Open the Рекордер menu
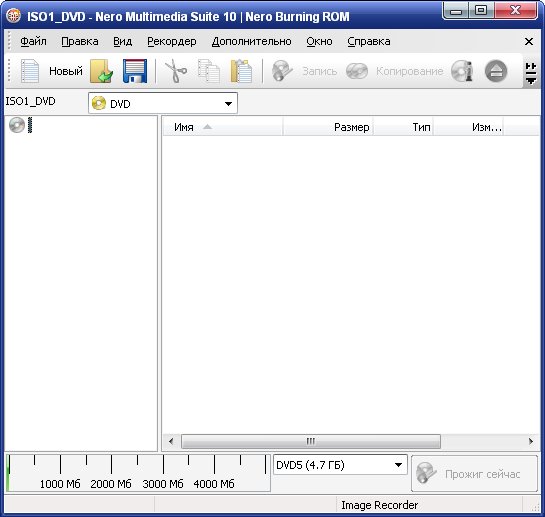The width and height of the screenshot is (545, 517). click(172, 41)
